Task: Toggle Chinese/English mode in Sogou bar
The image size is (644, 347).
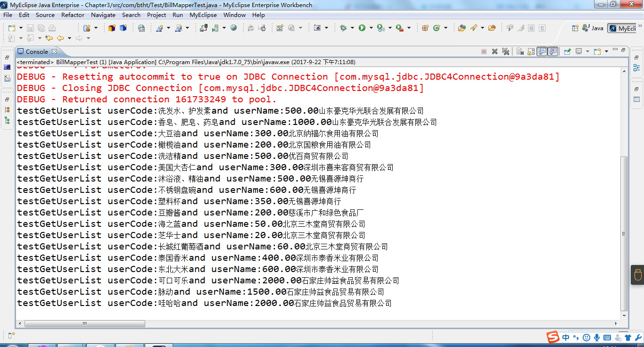Action: 566,337
